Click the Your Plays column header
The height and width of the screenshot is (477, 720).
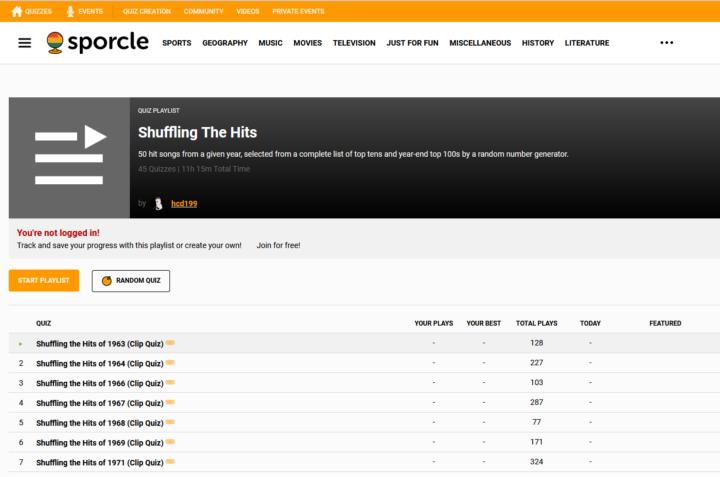(433, 323)
